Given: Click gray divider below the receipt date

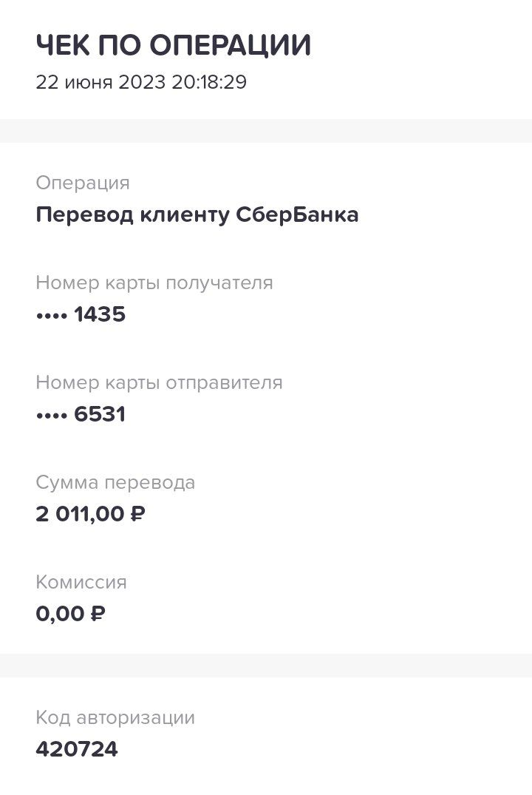Looking at the screenshot, I should [x=266, y=131].
